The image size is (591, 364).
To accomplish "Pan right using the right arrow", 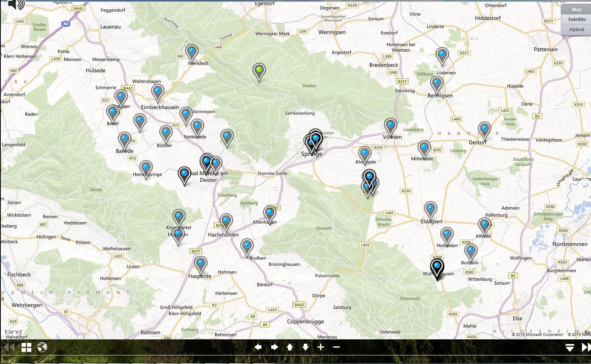I will point(274,347).
